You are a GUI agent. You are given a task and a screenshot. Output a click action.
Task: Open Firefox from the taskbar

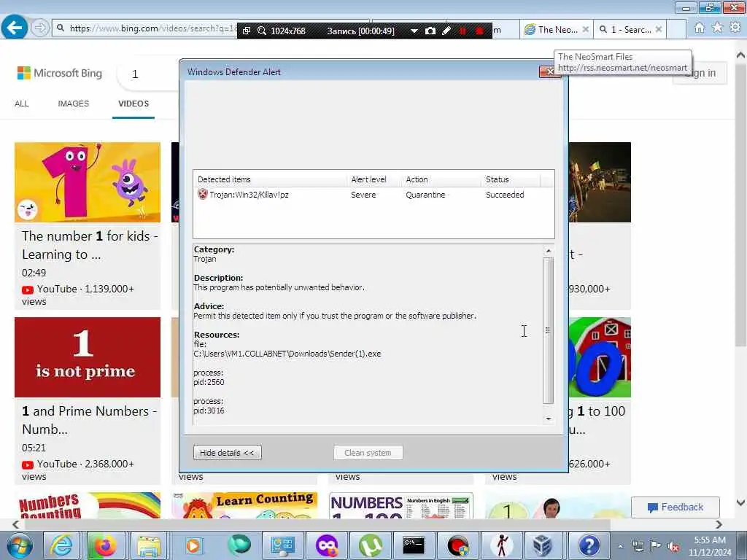coord(105,545)
